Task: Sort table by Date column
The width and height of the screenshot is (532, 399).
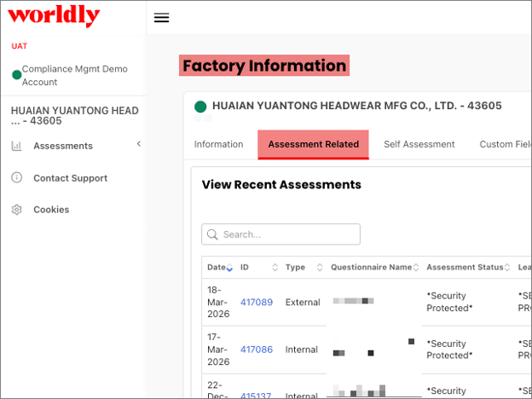Action: (229, 268)
